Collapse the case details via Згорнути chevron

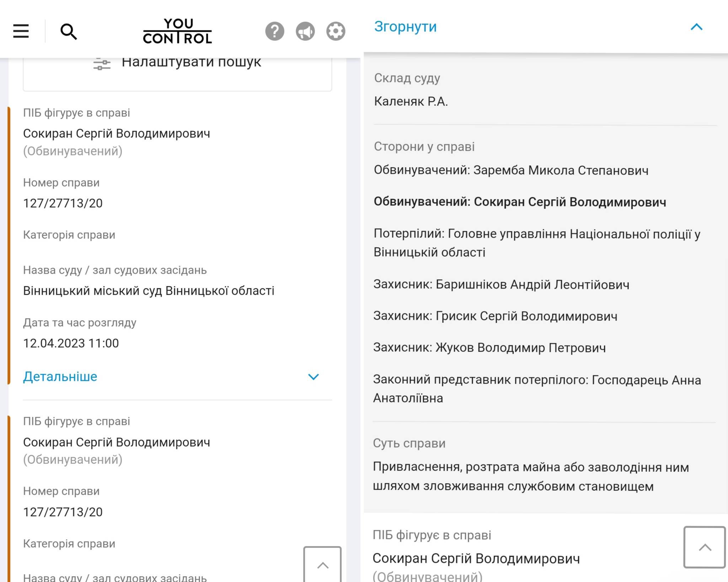(x=696, y=27)
